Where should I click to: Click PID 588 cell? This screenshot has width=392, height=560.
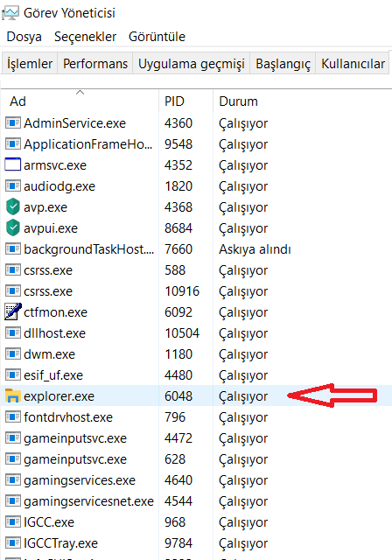click(175, 270)
